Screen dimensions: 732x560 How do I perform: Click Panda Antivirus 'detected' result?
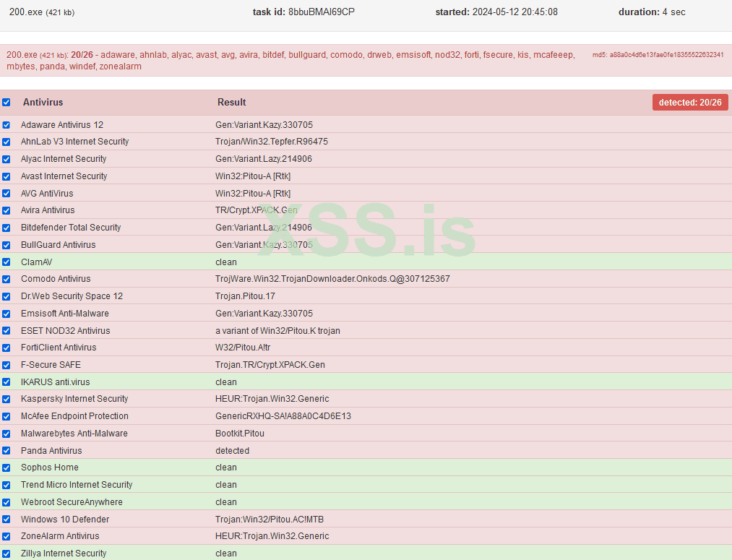click(233, 450)
